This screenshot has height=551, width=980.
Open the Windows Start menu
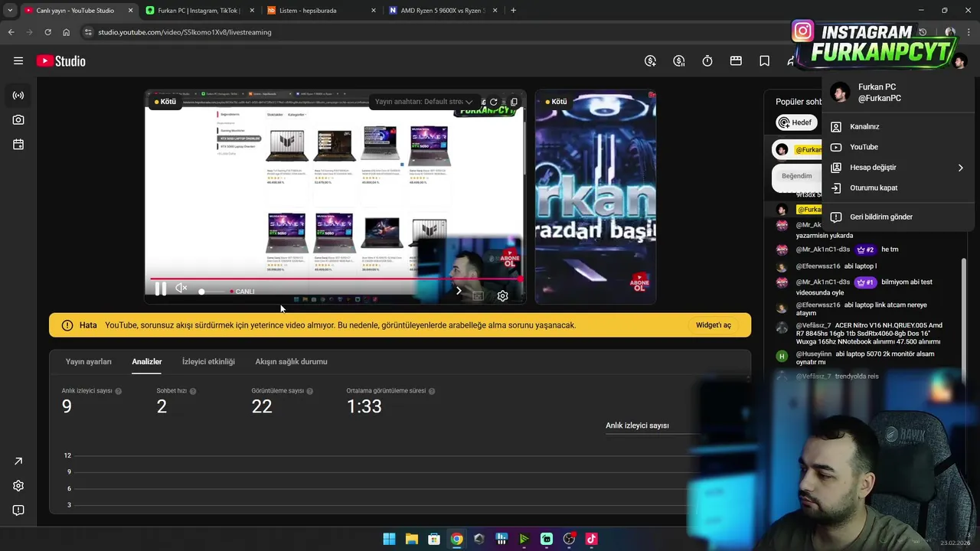[x=389, y=539]
